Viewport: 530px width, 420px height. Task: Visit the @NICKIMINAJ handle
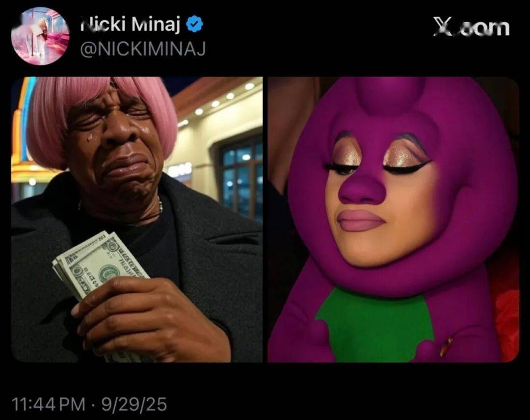pos(143,50)
